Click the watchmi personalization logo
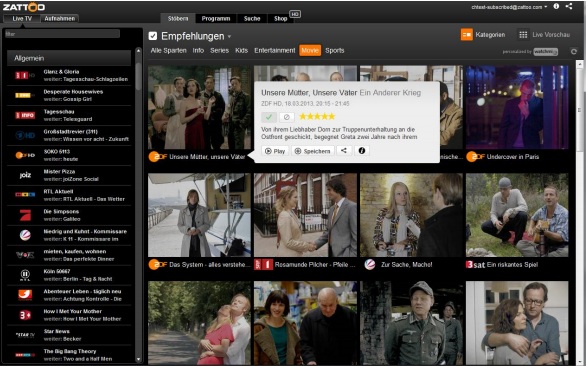Viewport: 586px width, 366px height. point(545,52)
